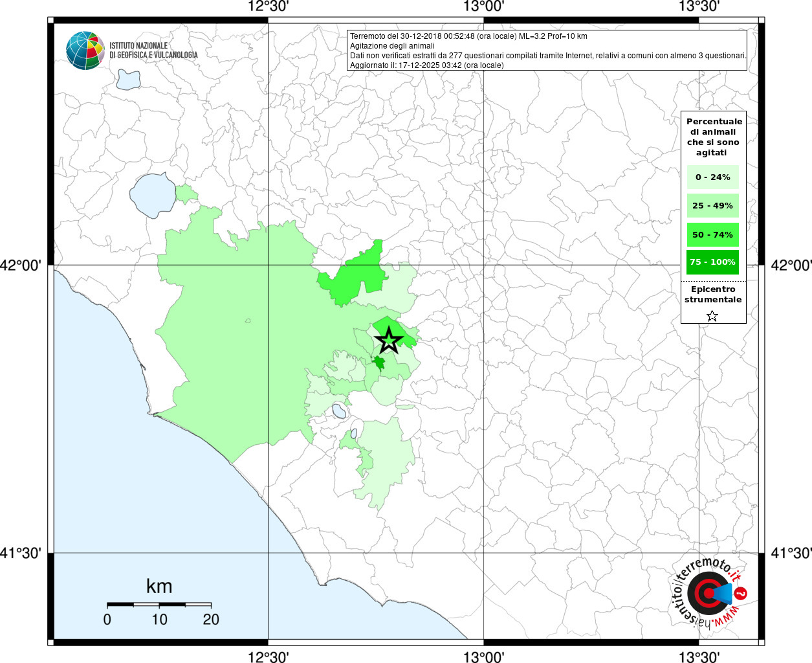Click the 'Dati non verificati estratti da 277 questionari' line
This screenshot has height=663, width=812.
click(x=548, y=56)
